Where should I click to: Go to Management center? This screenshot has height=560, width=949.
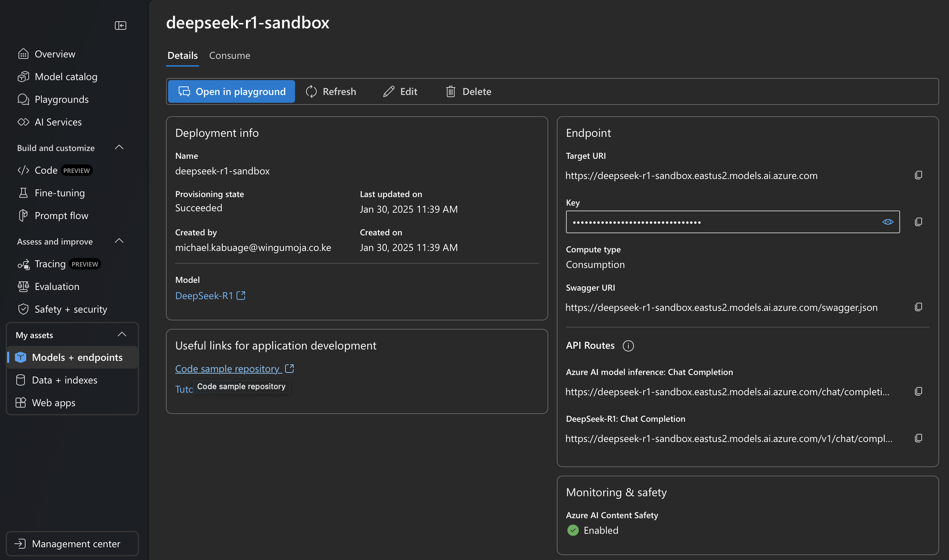pyautogui.click(x=72, y=544)
